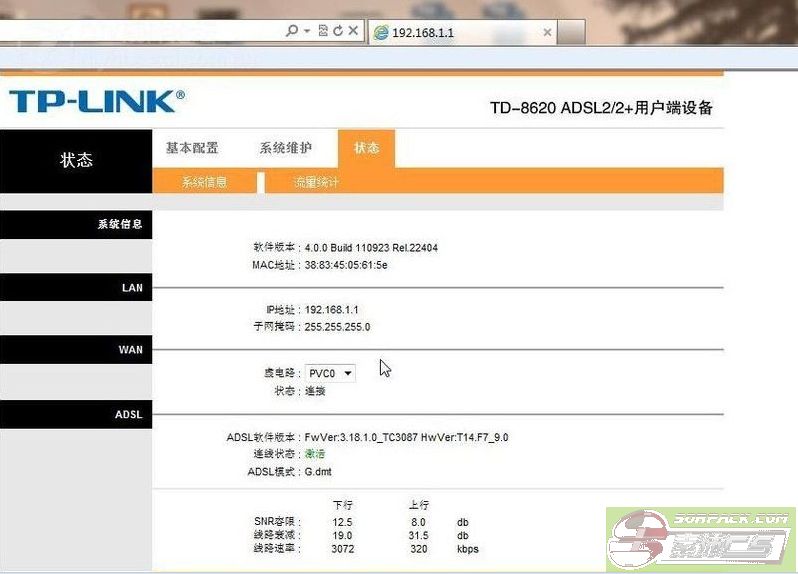Click the 系统信息 submenu link

[x=204, y=182]
